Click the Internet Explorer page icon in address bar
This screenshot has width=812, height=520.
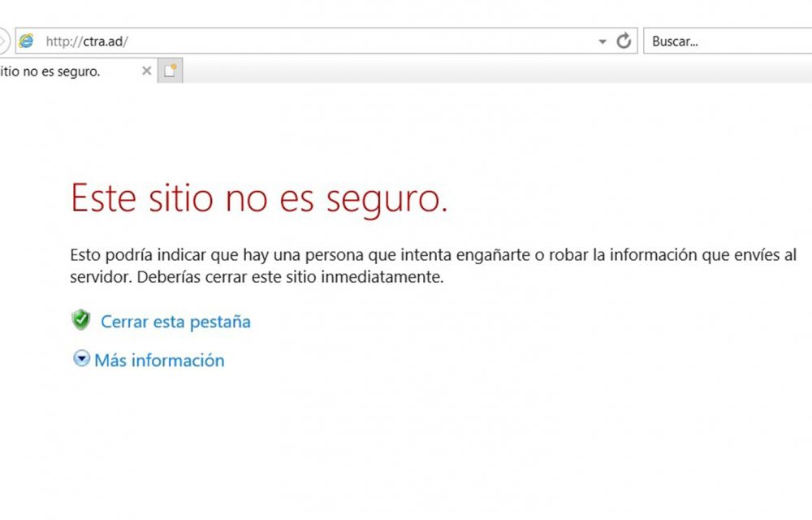(27, 41)
